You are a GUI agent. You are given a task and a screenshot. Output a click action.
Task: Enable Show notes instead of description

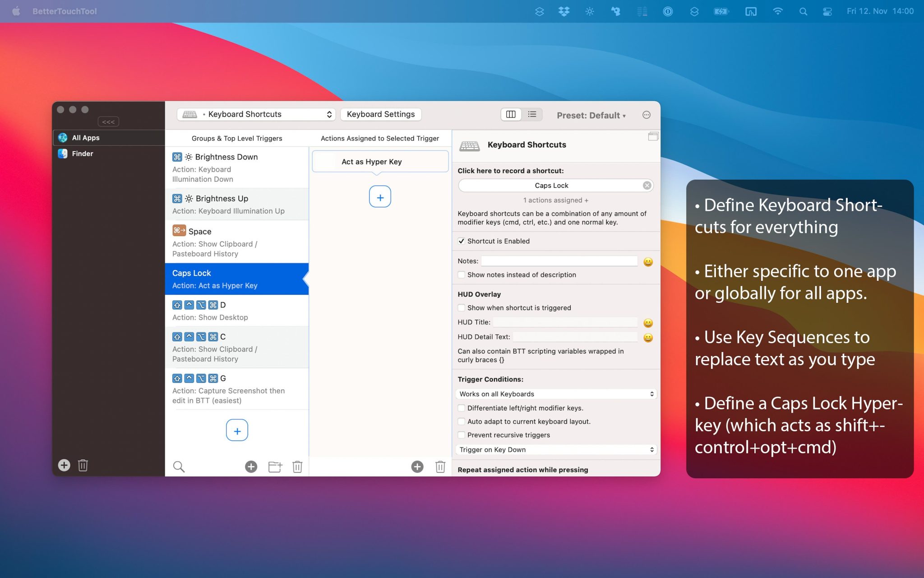461,275
